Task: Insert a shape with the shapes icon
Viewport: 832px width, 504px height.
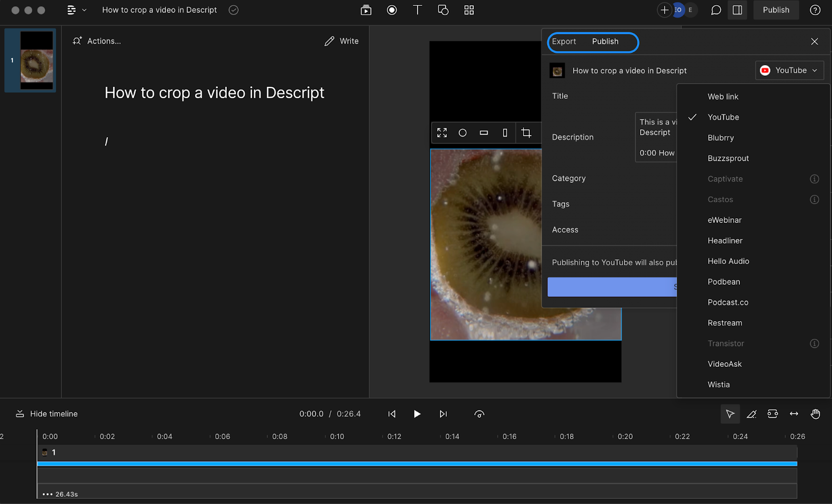Action: [443, 10]
